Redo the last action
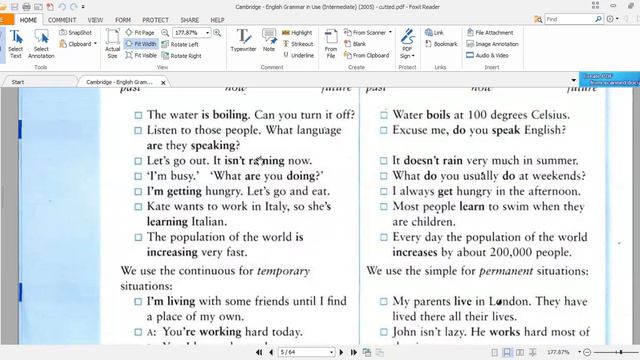Viewport: 640px width, 360px height. [73, 7]
